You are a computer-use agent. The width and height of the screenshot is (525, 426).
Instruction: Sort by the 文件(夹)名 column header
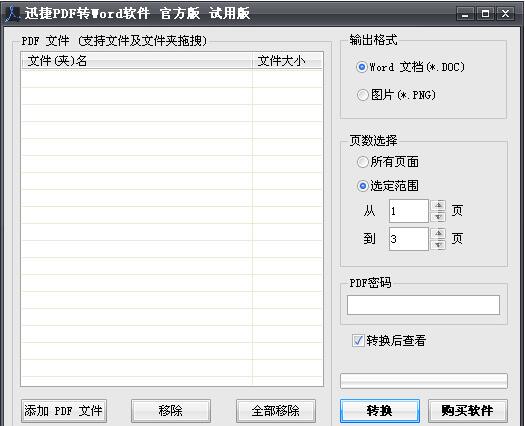[137, 61]
